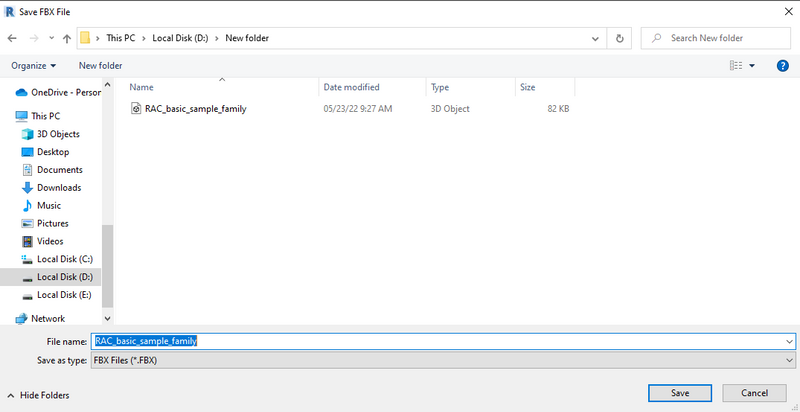This screenshot has height=412, width=800.
Task: Open the view options dropdown arrow
Action: pyautogui.click(x=752, y=66)
